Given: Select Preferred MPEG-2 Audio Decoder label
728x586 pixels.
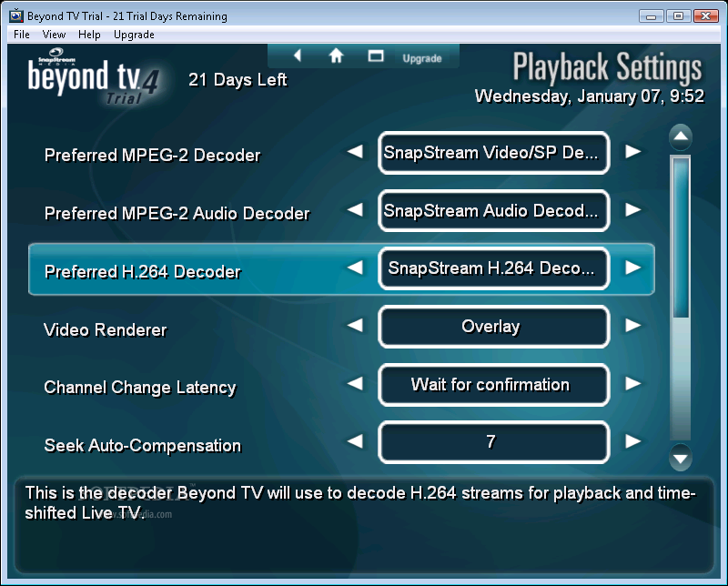Looking at the screenshot, I should [x=177, y=214].
